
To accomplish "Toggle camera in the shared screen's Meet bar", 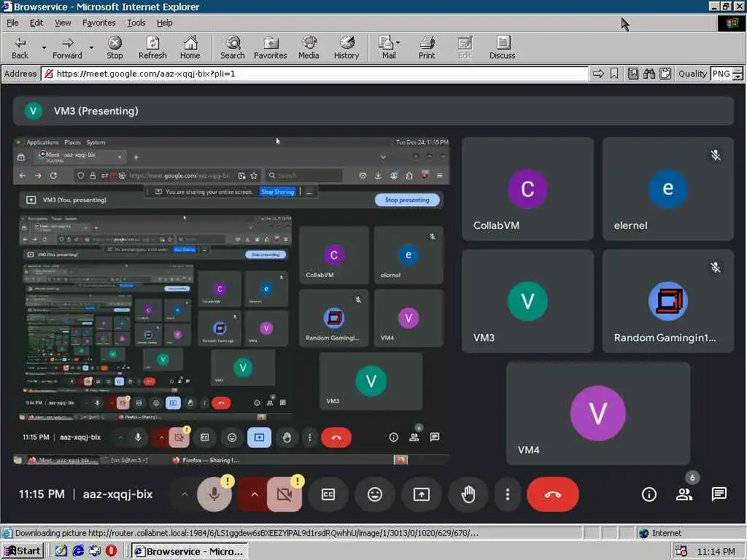I will click(x=179, y=437).
